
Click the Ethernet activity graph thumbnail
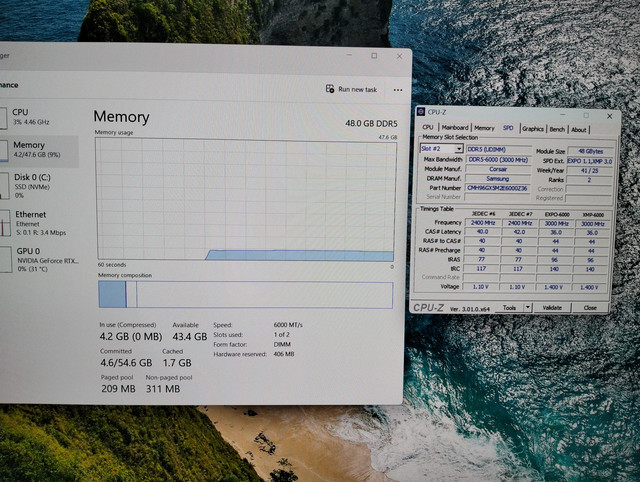click(x=5, y=223)
